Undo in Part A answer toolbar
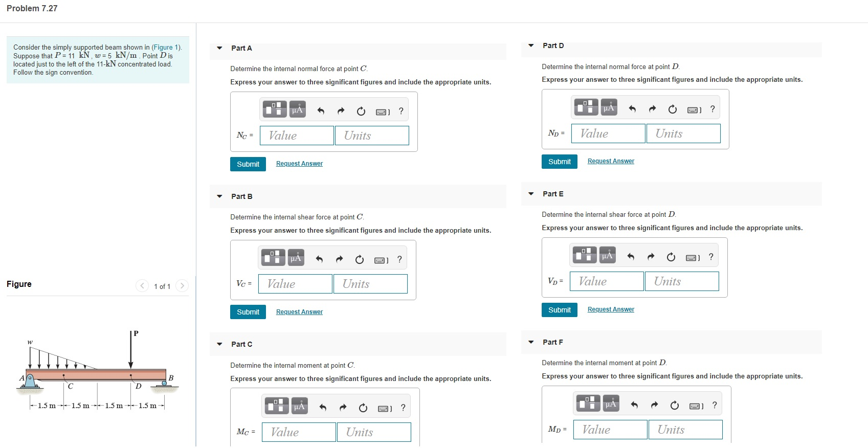 point(321,111)
